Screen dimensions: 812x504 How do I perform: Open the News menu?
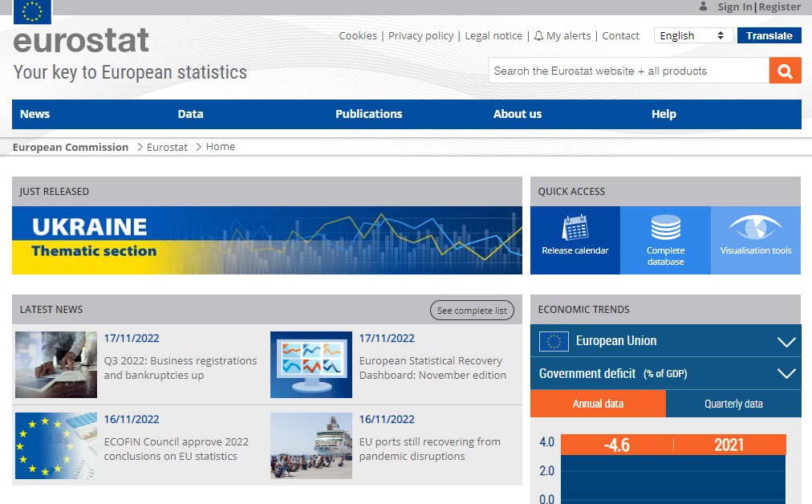click(35, 114)
